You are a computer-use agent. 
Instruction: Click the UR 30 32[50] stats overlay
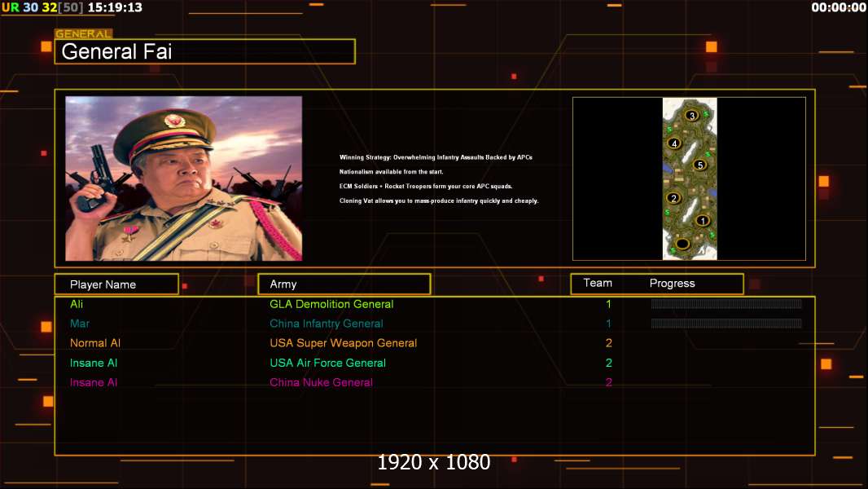tap(42, 7)
